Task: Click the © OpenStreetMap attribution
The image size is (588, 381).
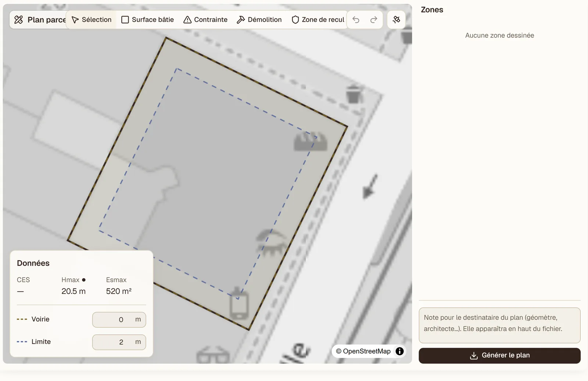Action: (363, 351)
